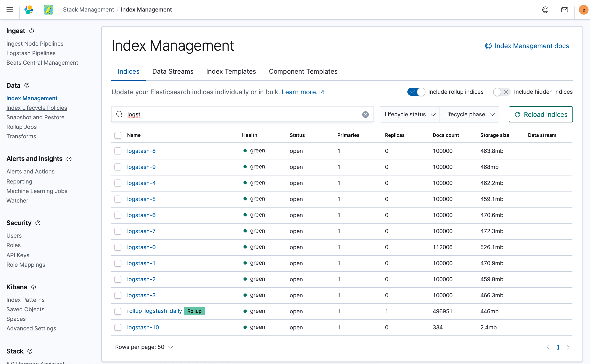Viewport: 590px width, 364px height.
Task: Click the notifications bell icon
Action: point(565,9)
